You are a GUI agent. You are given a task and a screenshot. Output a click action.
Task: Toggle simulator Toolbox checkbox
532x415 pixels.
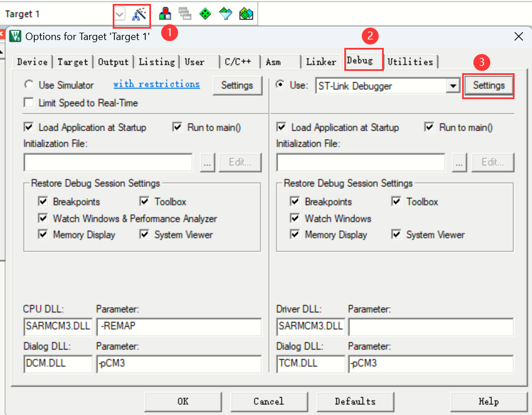click(144, 202)
